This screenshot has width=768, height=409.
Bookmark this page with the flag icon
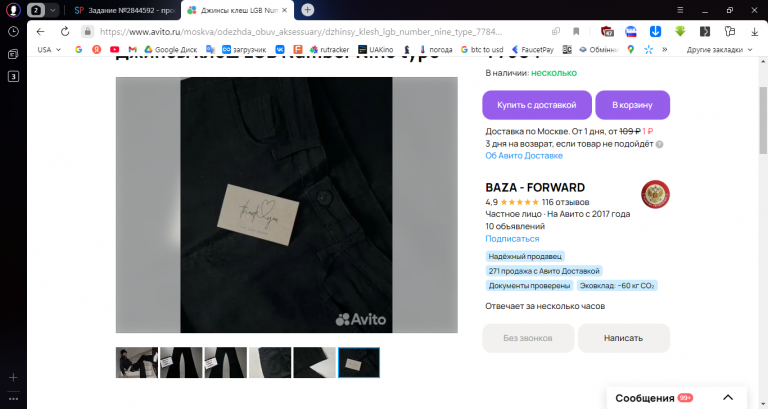(576, 31)
